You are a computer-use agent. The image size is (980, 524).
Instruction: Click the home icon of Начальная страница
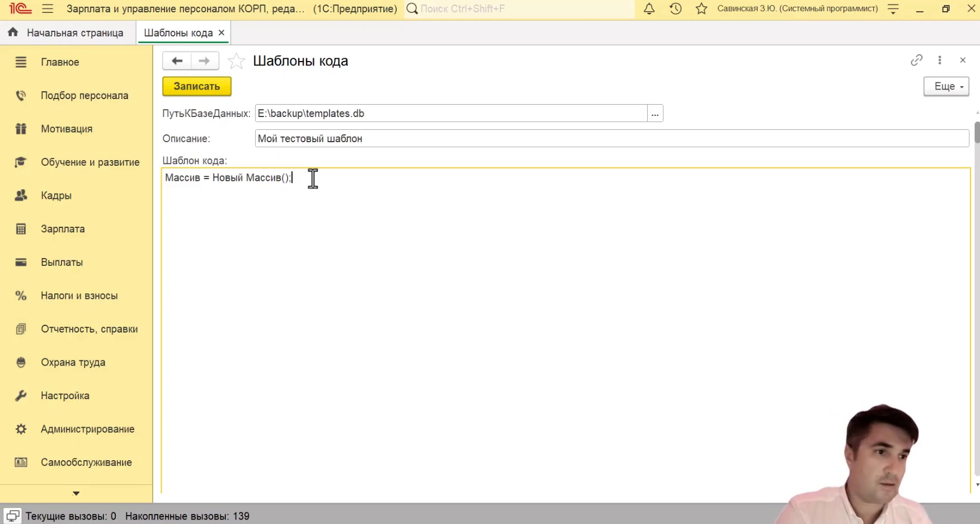click(x=13, y=32)
